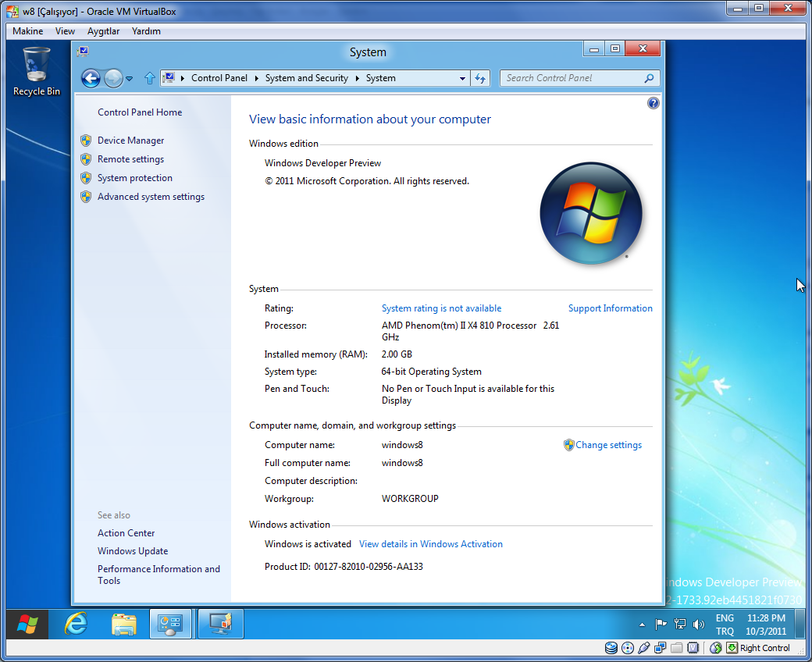Open the address bar dropdown arrow
This screenshot has width=812, height=662.
click(x=461, y=78)
